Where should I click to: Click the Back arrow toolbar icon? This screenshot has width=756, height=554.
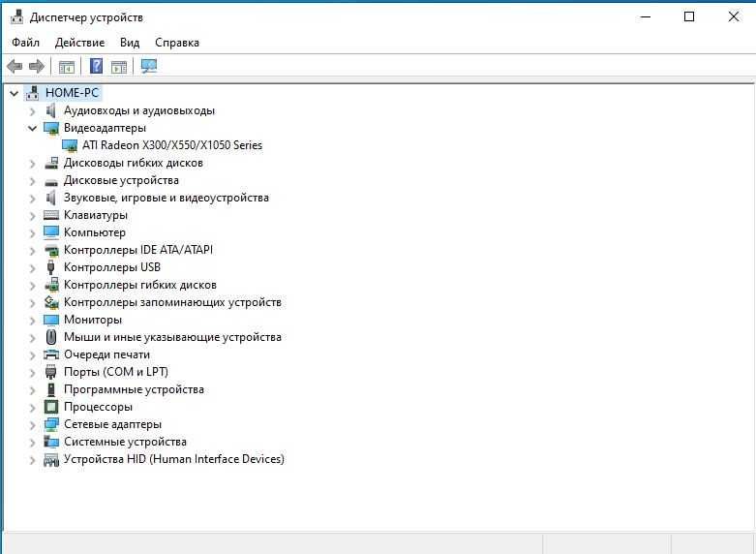(x=15, y=66)
